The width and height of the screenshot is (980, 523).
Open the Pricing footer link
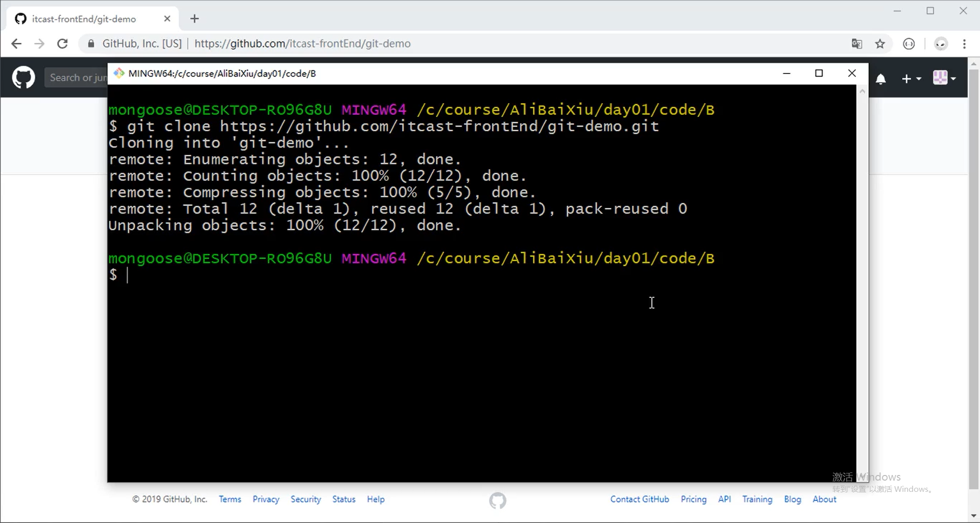click(x=694, y=499)
